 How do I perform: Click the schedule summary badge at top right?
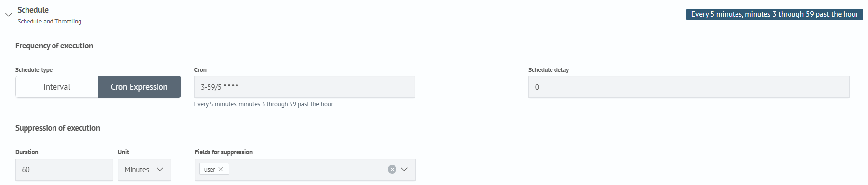(x=774, y=14)
